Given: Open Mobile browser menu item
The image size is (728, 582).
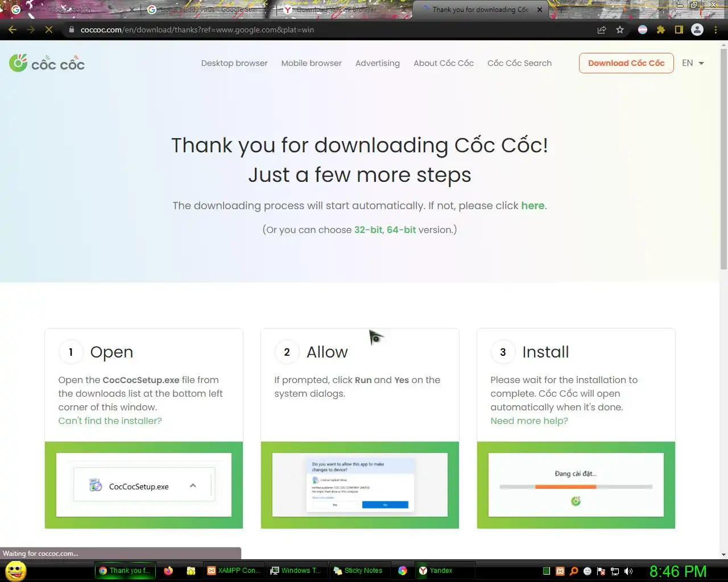Looking at the screenshot, I should click(312, 63).
